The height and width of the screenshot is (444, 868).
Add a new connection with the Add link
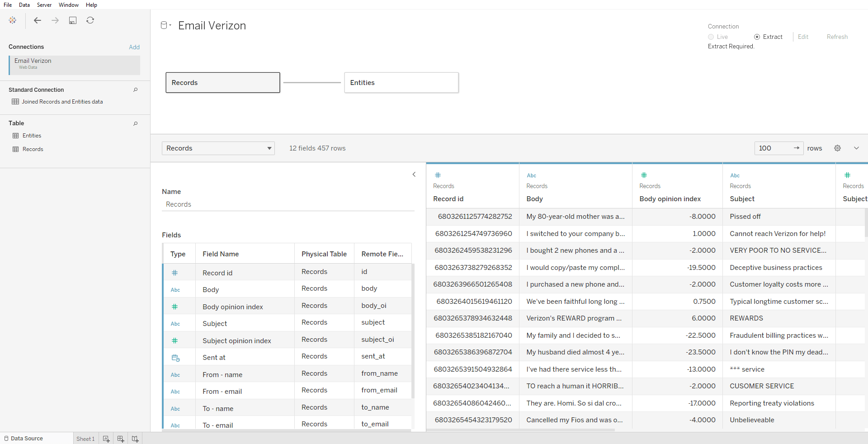[134, 47]
